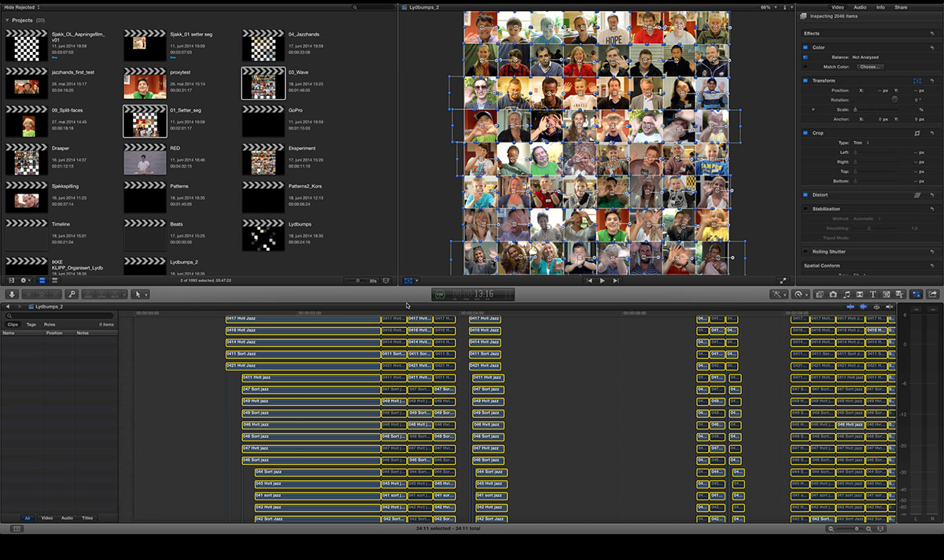Activate onscreen Crop controls icon
Image resolution: width=944 pixels, height=560 pixels.
pyautogui.click(x=917, y=134)
